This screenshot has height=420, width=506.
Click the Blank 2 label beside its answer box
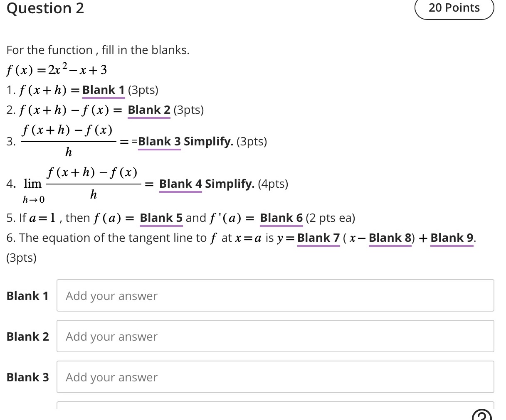(27, 336)
